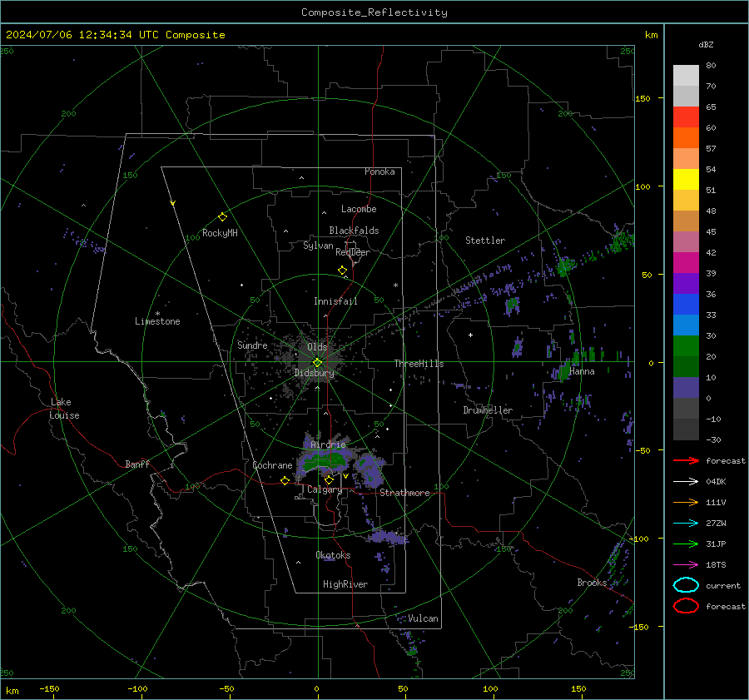Click the magenta 18TS arrow icon
This screenshot has width=749, height=700.
(686, 564)
